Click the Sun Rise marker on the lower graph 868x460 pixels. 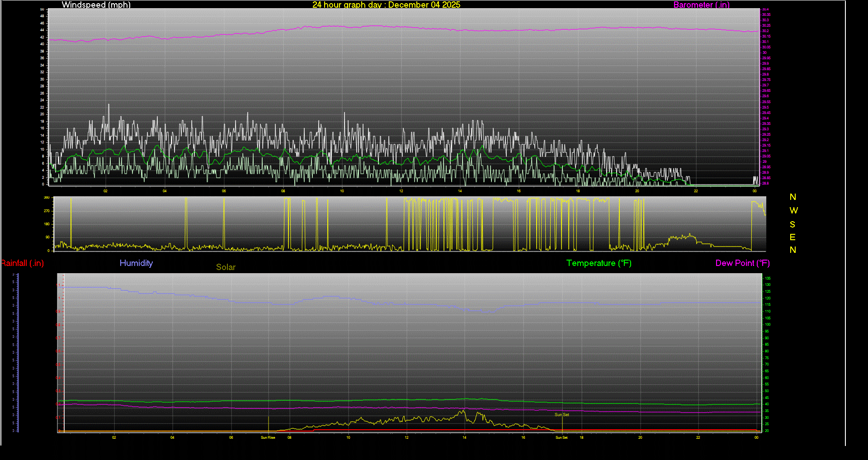click(268, 437)
